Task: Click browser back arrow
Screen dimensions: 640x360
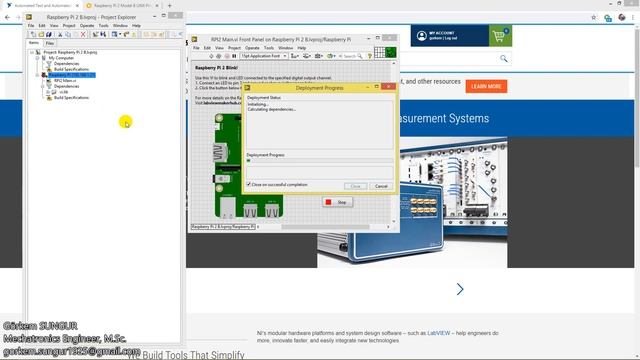Action: tap(7, 18)
